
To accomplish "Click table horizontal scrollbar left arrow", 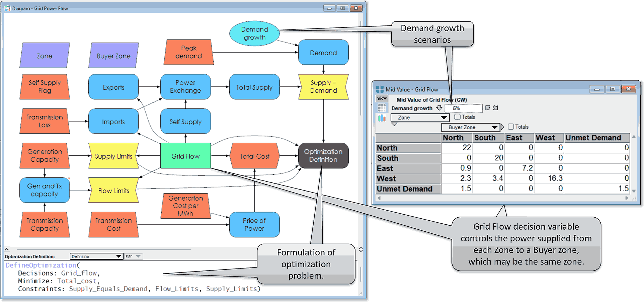I will (379, 198).
